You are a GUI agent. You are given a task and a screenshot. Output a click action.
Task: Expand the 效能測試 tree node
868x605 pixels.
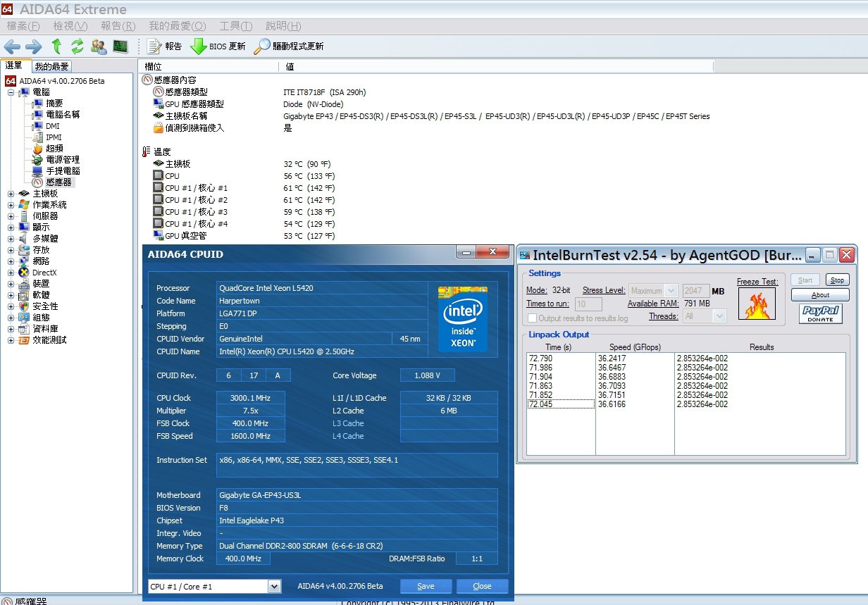(11, 340)
